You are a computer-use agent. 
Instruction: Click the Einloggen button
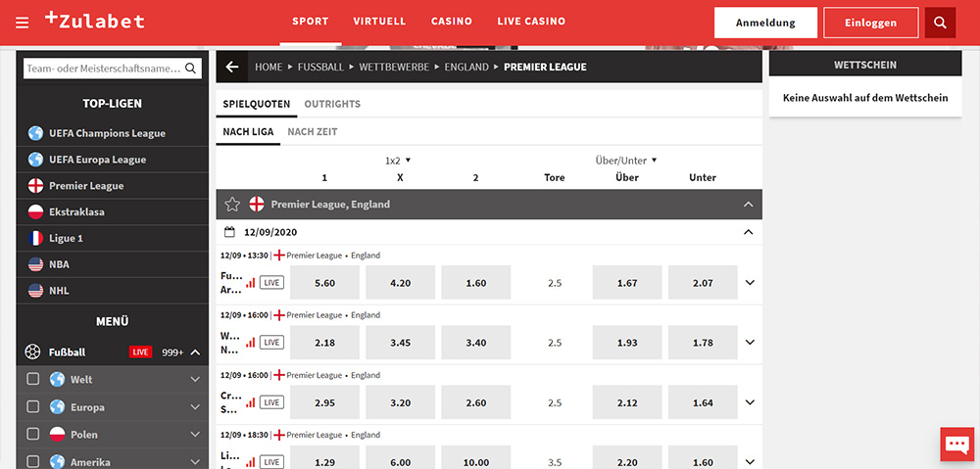tap(870, 23)
